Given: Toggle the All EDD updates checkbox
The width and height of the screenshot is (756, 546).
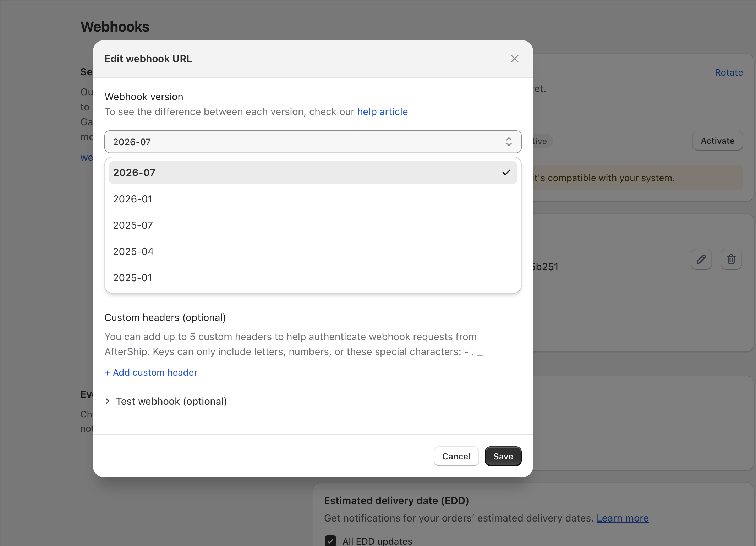Looking at the screenshot, I should 330,541.
